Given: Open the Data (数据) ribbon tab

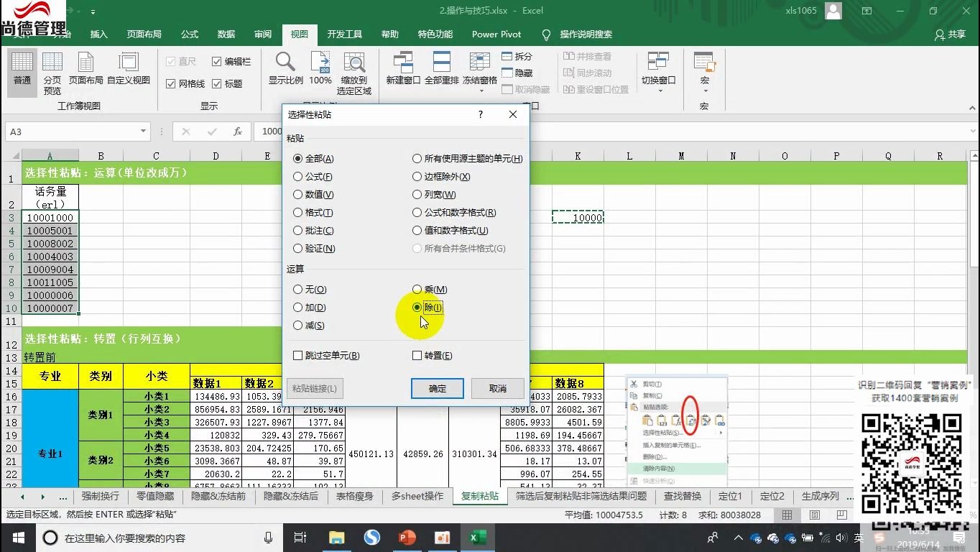Looking at the screenshot, I should tap(226, 34).
